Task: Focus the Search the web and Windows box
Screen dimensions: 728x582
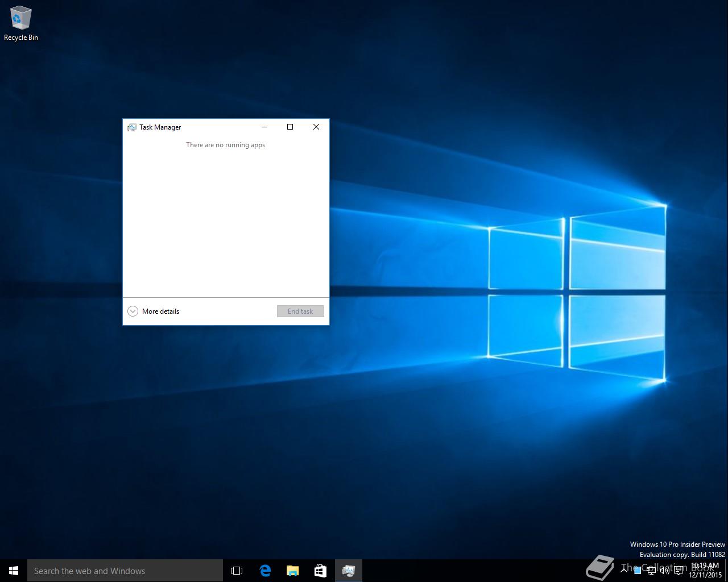Action: coord(125,571)
